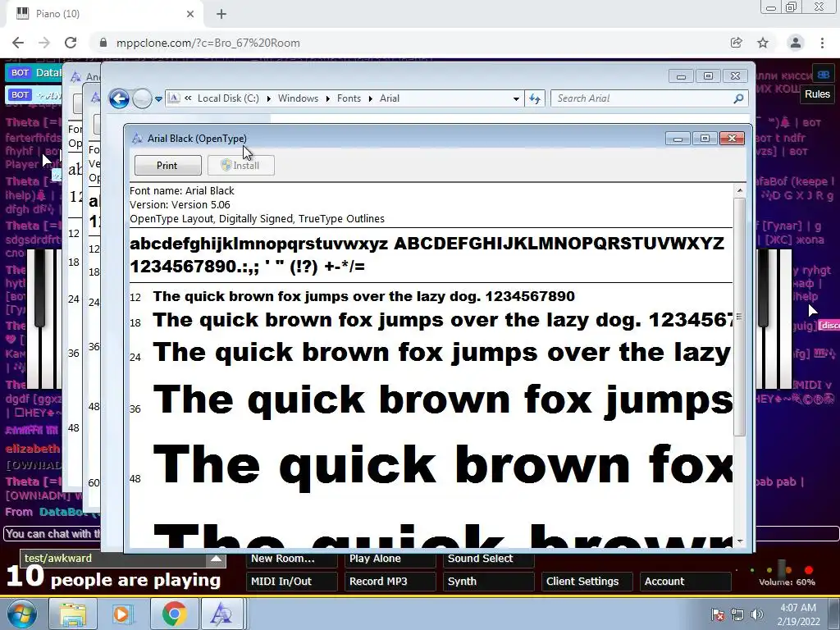
Task: Reload the Chrome page
Action: 71,43
